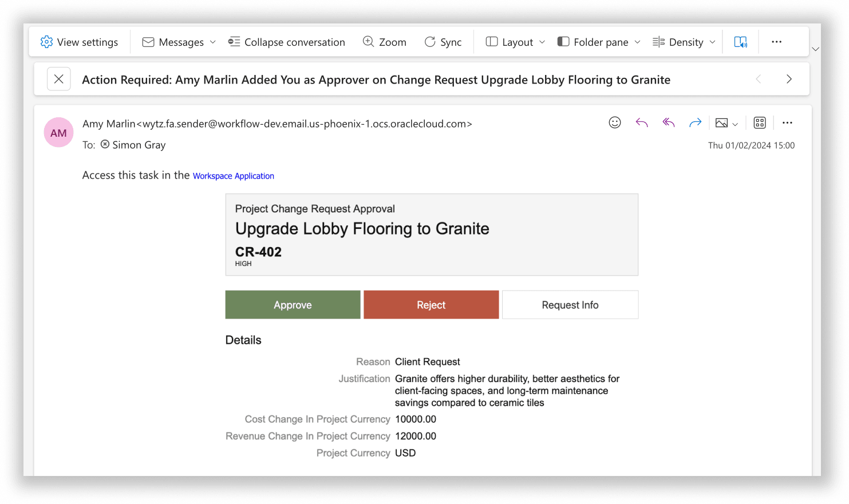
Task: Approve the change request CR-402
Action: [x=293, y=304]
